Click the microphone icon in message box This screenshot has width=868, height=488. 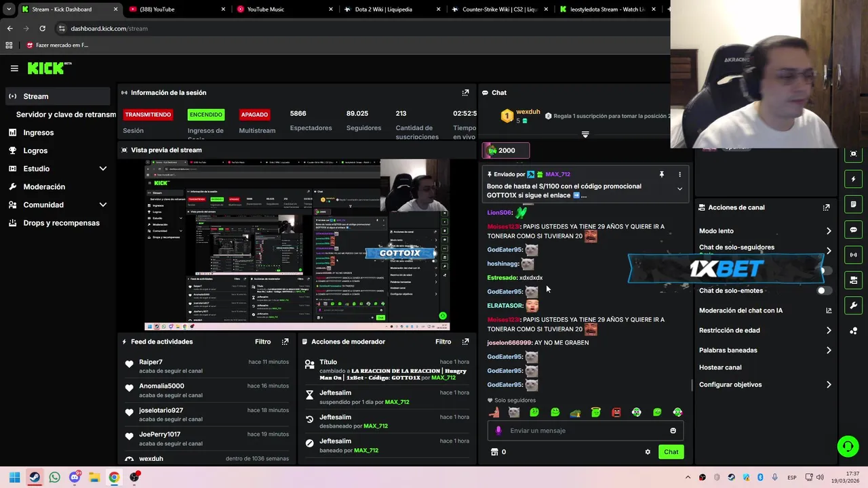[x=498, y=430]
